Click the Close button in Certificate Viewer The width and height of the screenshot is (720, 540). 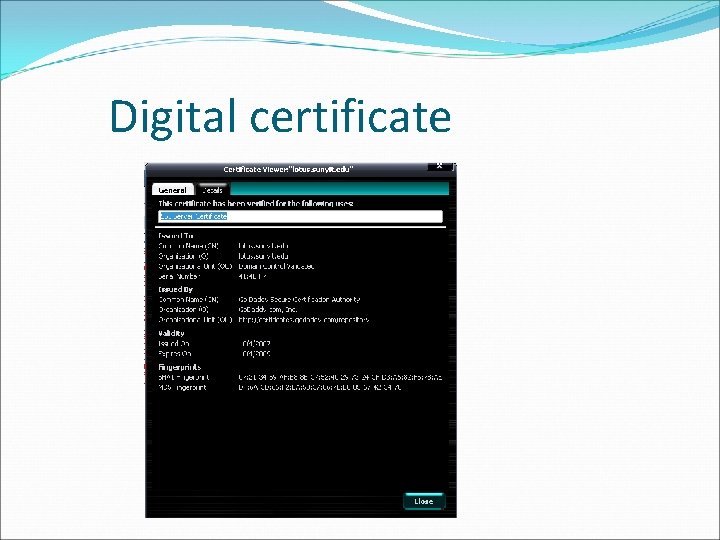pyautogui.click(x=424, y=501)
